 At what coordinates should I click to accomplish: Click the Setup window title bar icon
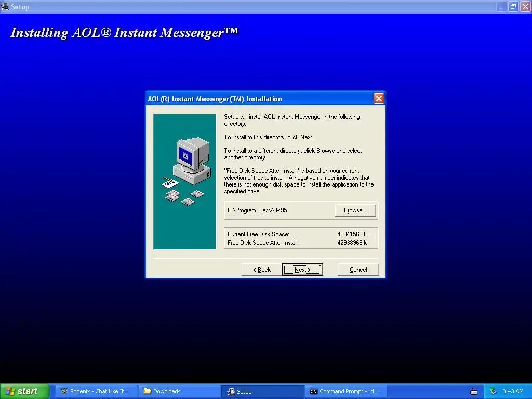point(5,6)
